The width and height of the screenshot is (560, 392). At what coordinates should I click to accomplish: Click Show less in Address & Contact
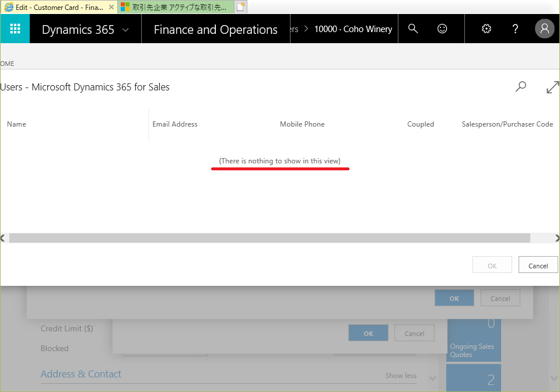[x=401, y=376]
